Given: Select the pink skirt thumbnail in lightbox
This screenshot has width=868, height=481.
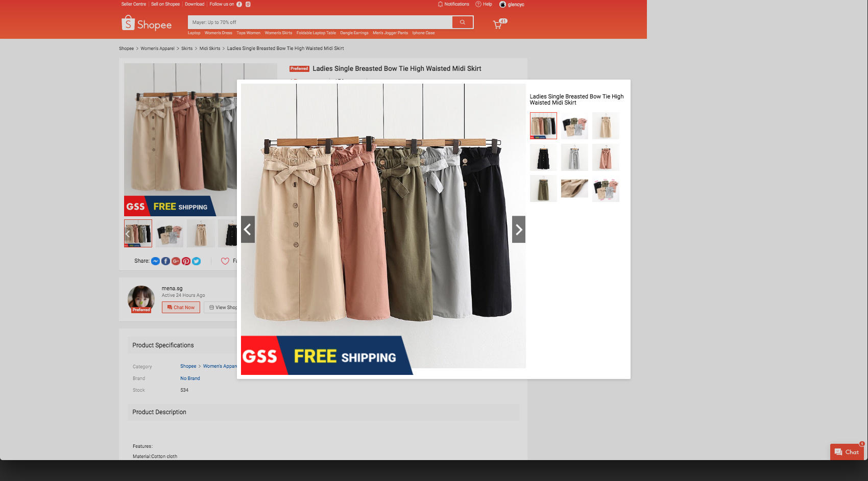Looking at the screenshot, I should 606,157.
